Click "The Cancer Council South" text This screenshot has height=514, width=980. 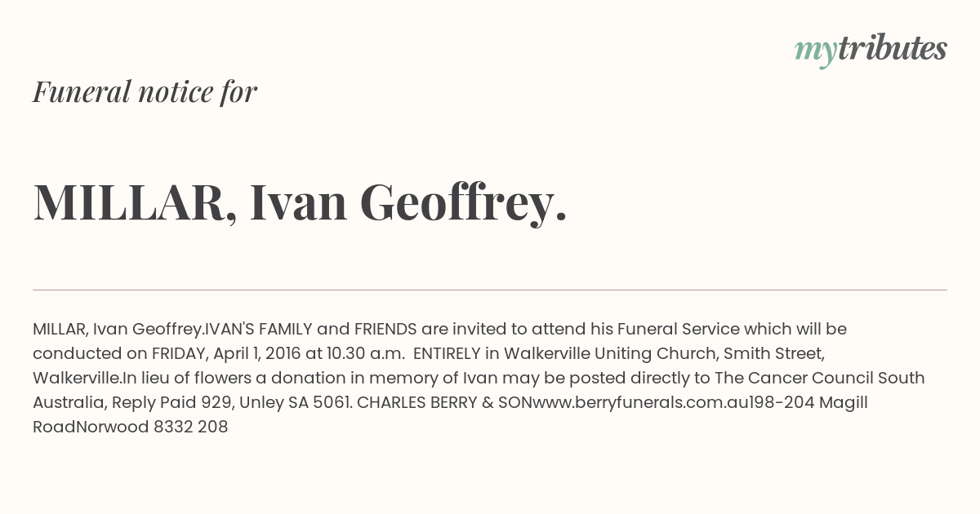tap(820, 378)
